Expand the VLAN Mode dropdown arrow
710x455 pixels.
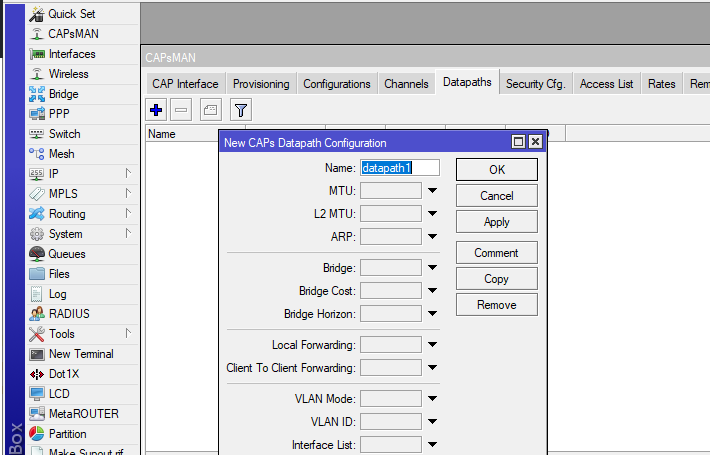[x=432, y=398]
